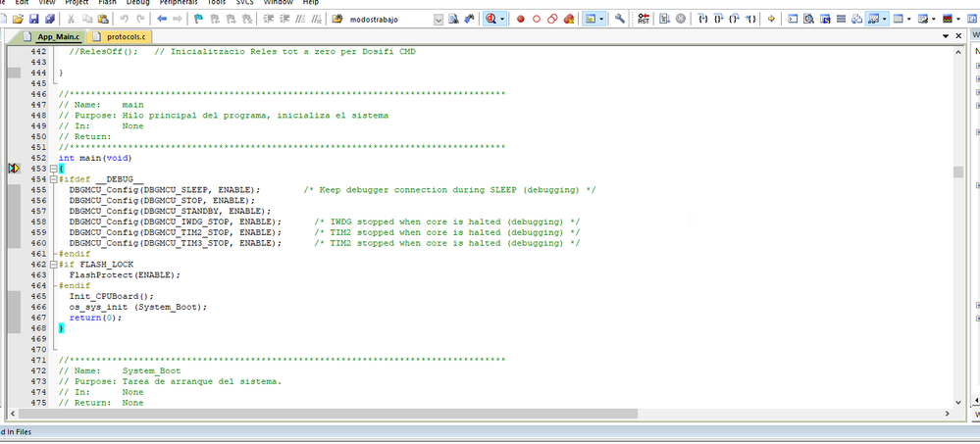Click the editor vertical scrollbar down arrow
Viewport: 980px width, 444px height.
pos(958,403)
